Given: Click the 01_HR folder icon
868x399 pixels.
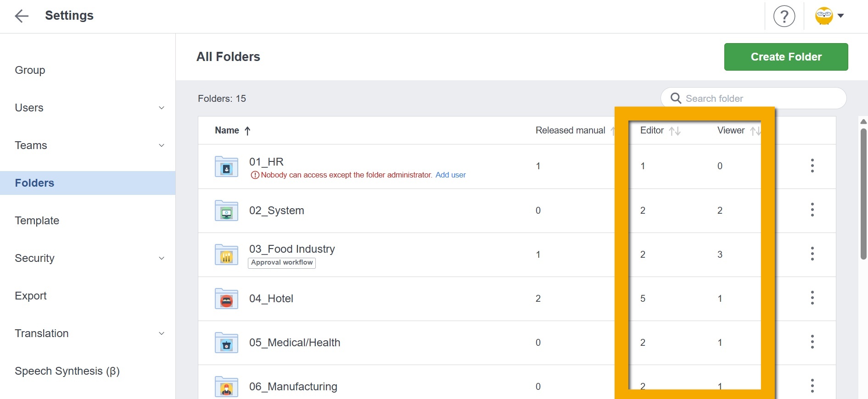Looking at the screenshot, I should (226, 166).
